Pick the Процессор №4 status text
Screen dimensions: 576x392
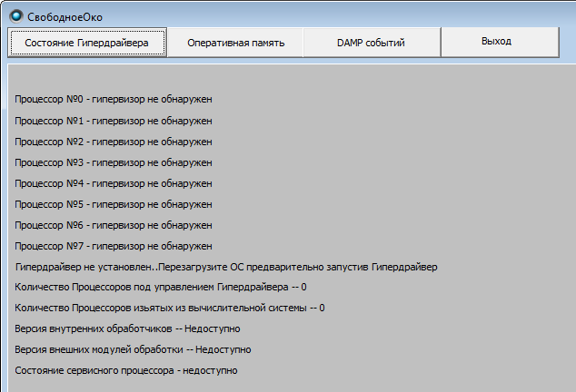coord(114,183)
